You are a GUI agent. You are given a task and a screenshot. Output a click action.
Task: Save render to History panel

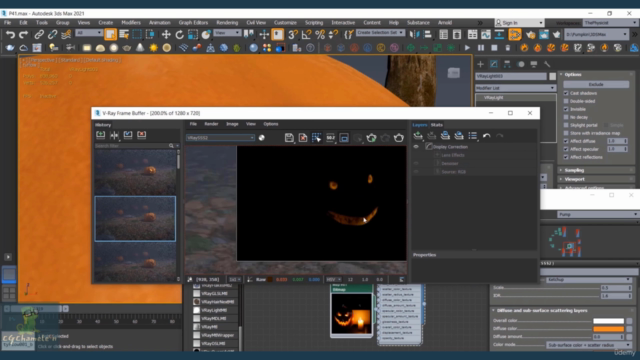coord(100,135)
